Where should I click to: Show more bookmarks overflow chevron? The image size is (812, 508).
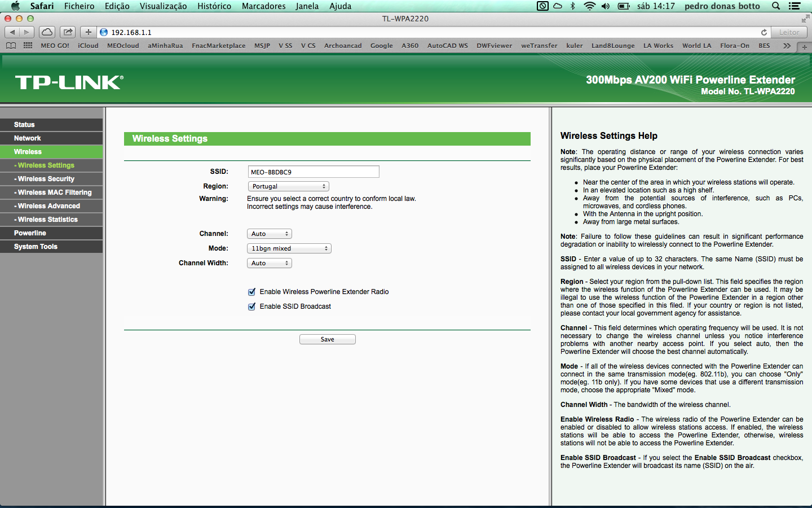click(787, 46)
